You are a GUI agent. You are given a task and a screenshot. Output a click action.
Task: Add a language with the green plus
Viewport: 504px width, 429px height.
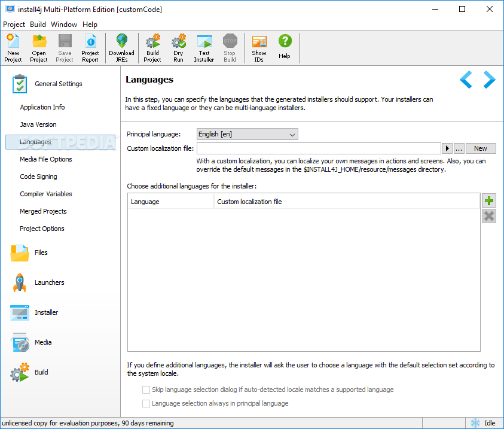pyautogui.click(x=489, y=201)
